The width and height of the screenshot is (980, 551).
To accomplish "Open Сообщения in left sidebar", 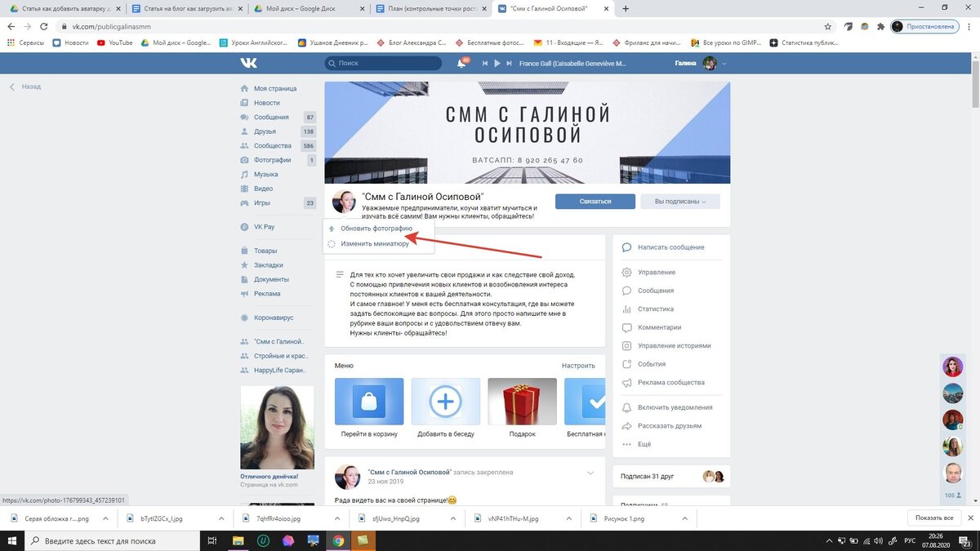I will [271, 117].
